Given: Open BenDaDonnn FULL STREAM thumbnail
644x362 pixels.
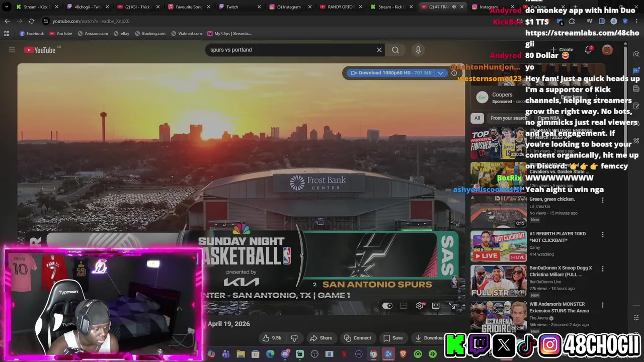Looking at the screenshot, I should pos(498,281).
